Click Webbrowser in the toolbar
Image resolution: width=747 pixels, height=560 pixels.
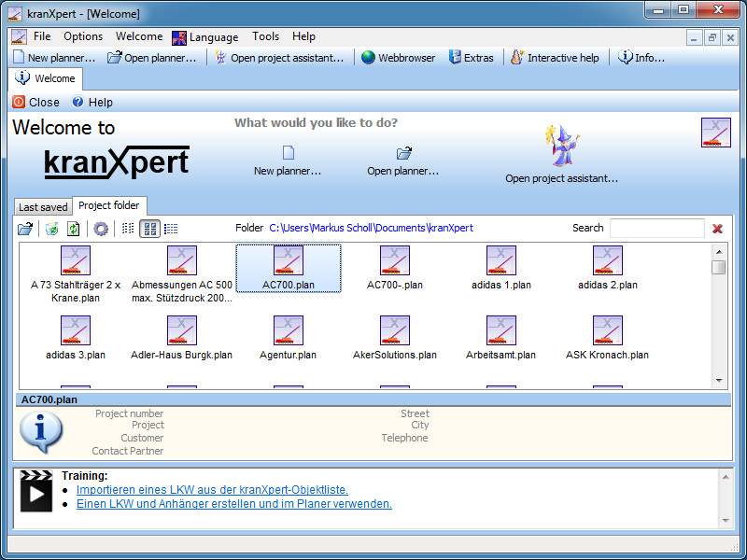pyautogui.click(x=398, y=58)
